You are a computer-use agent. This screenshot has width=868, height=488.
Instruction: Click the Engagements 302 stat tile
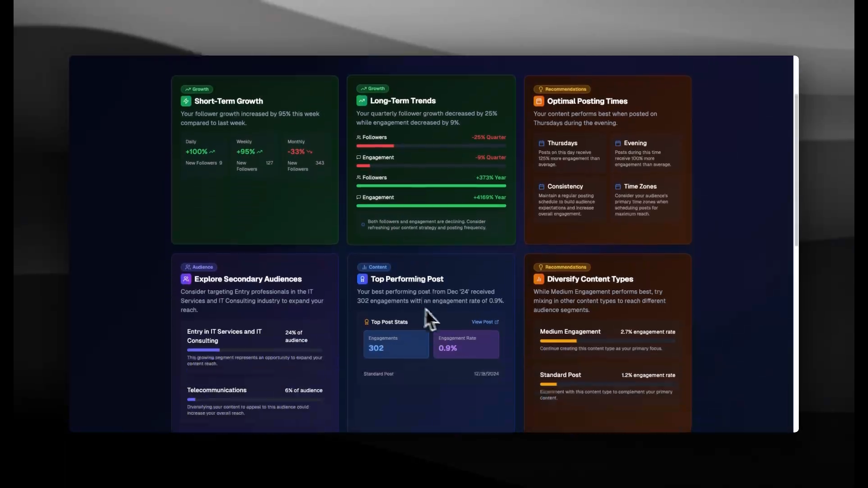coord(396,344)
